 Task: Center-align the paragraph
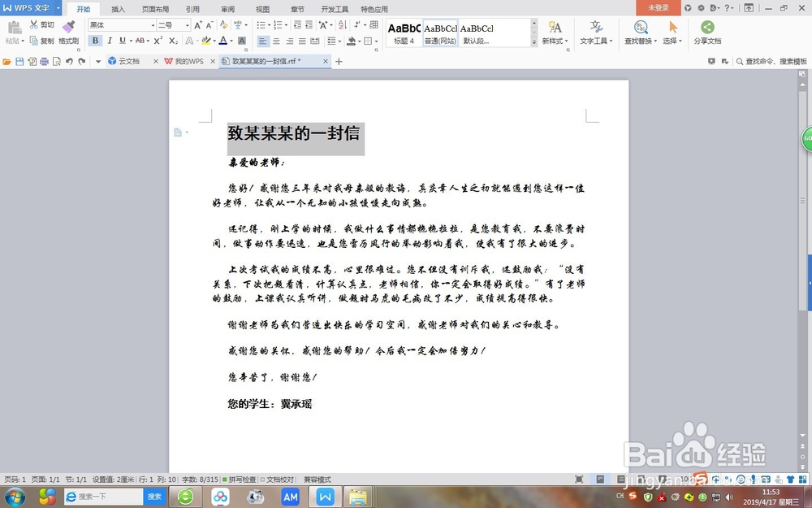(x=277, y=41)
